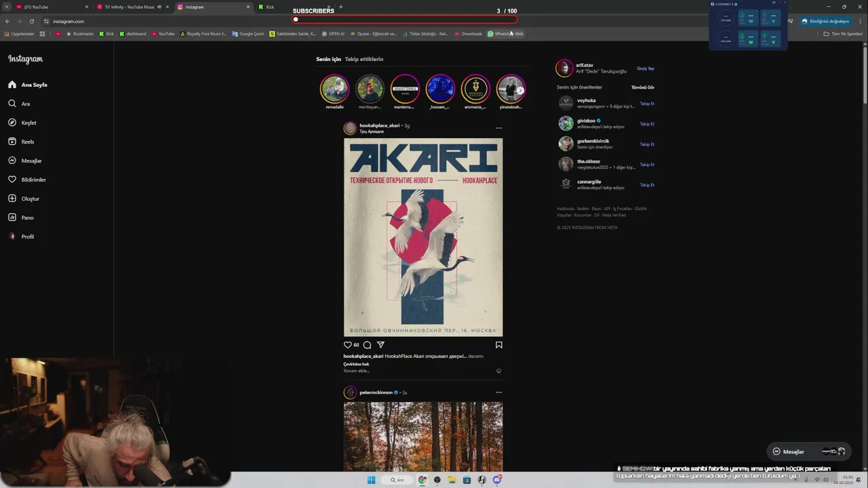Viewport: 868px width, 488px height.
Task: Open browser tab search dropdown
Action: point(7,7)
